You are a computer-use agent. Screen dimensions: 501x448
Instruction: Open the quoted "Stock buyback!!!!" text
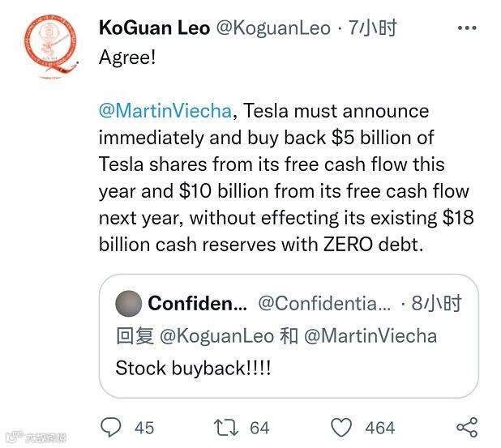click(x=193, y=367)
